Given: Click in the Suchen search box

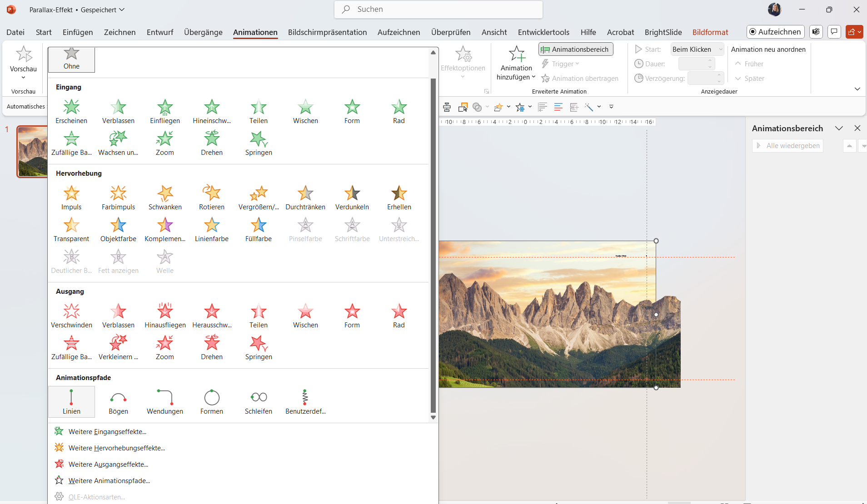Looking at the screenshot, I should point(438,9).
